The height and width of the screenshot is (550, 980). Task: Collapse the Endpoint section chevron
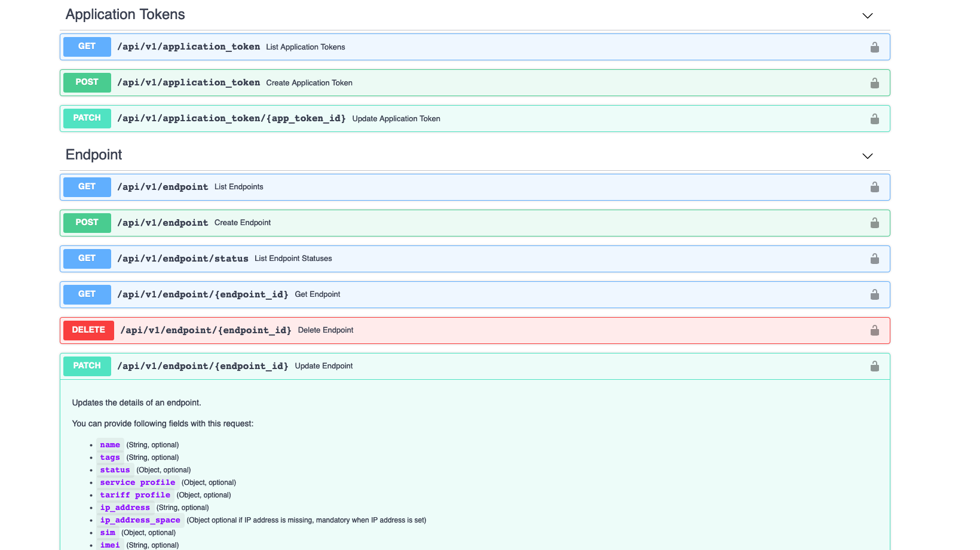[867, 156]
